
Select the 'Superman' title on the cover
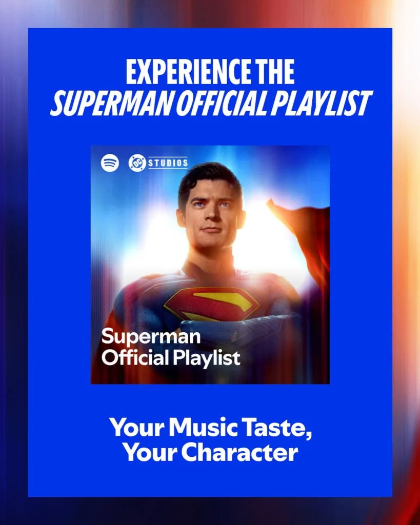click(151, 337)
